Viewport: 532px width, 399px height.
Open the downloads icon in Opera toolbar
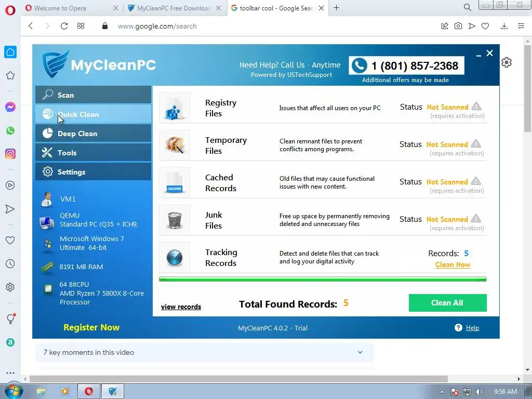(x=504, y=26)
